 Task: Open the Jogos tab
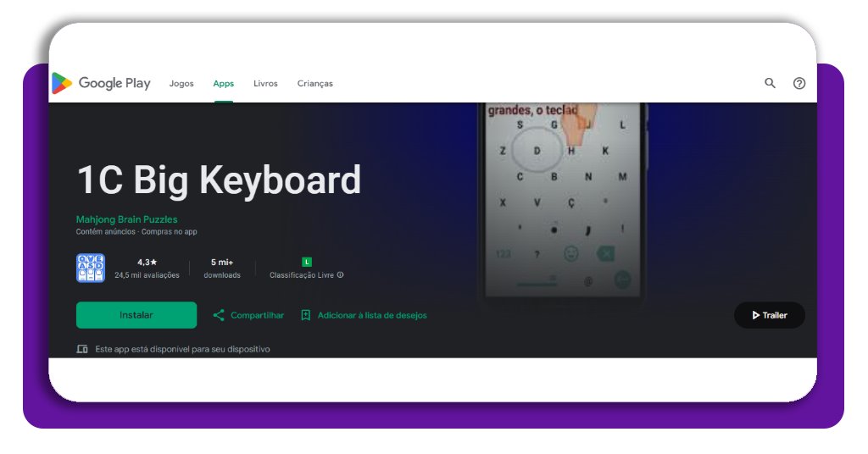coord(181,84)
